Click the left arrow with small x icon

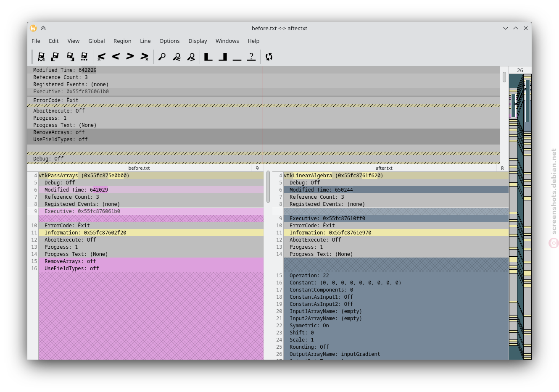pyautogui.click(x=101, y=56)
